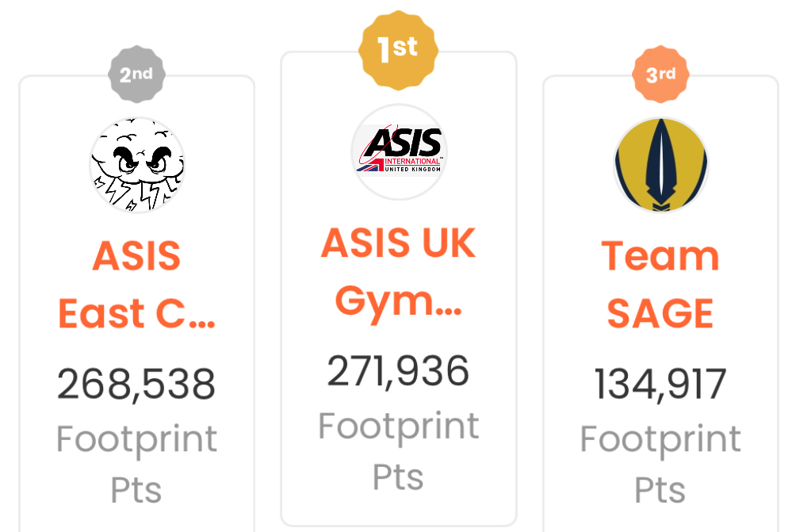Open the ASIS UK Gym... team name link

point(399,271)
